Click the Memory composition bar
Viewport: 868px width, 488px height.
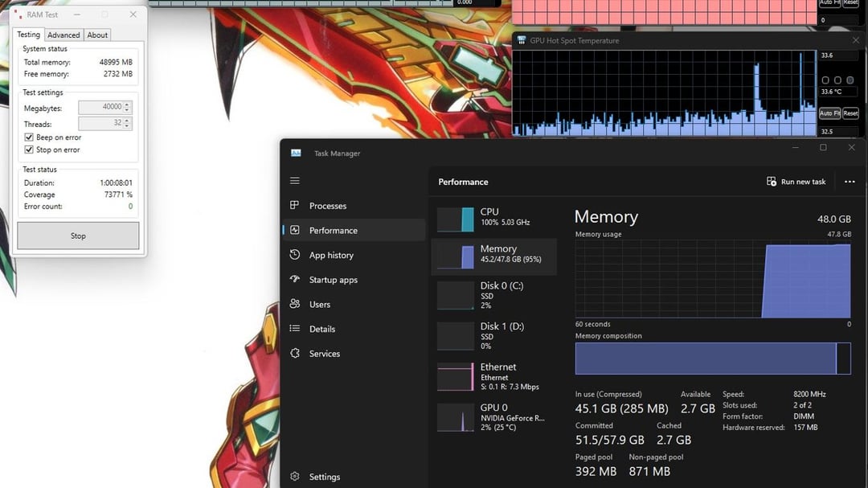pyautogui.click(x=712, y=359)
